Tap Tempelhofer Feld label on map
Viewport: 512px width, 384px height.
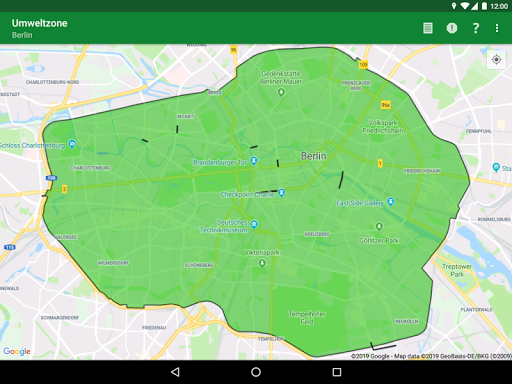point(307,318)
